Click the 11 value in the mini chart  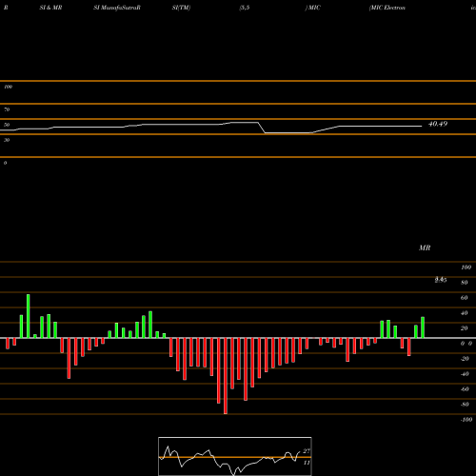(307, 463)
